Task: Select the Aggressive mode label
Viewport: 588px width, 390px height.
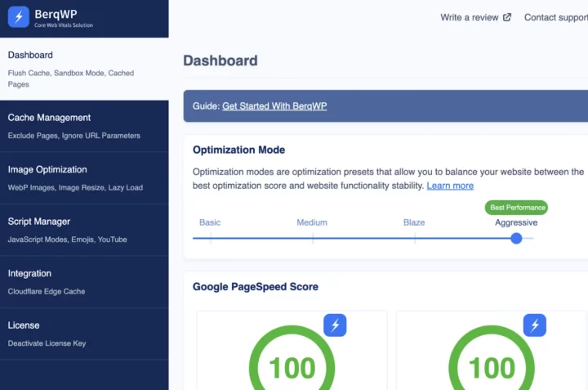Action: (x=516, y=222)
